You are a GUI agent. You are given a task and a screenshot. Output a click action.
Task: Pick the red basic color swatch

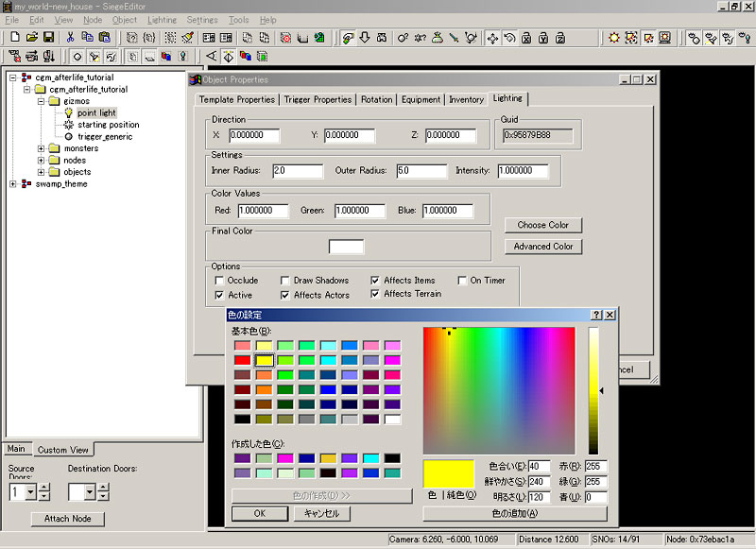(x=243, y=360)
